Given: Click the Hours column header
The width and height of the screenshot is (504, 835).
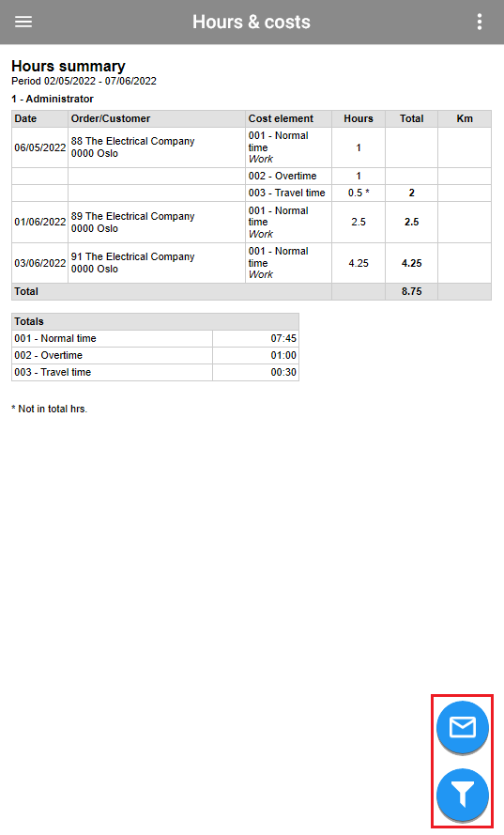Looking at the screenshot, I should (359, 118).
